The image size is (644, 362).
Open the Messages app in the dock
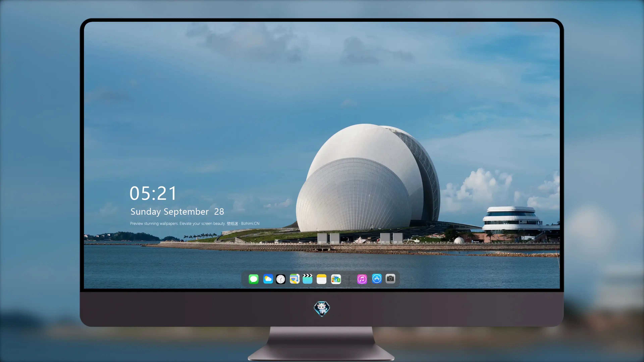[x=254, y=279]
